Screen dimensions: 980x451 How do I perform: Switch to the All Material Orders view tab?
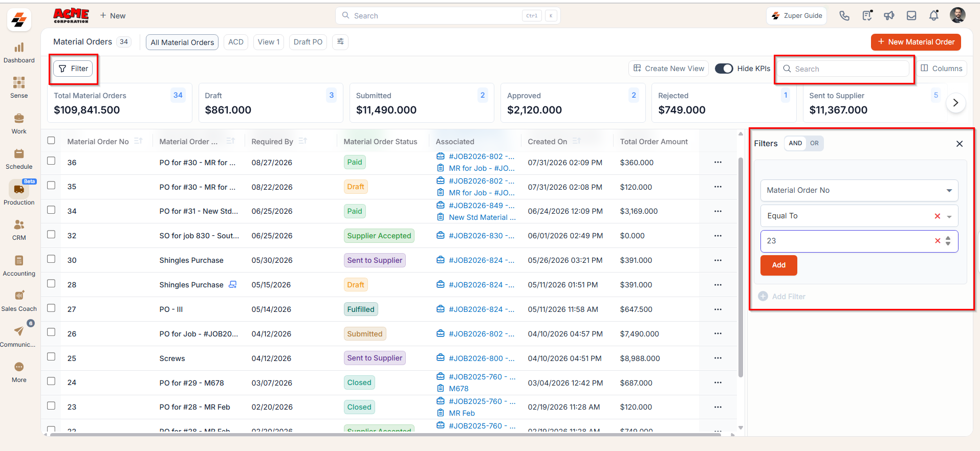tap(182, 42)
